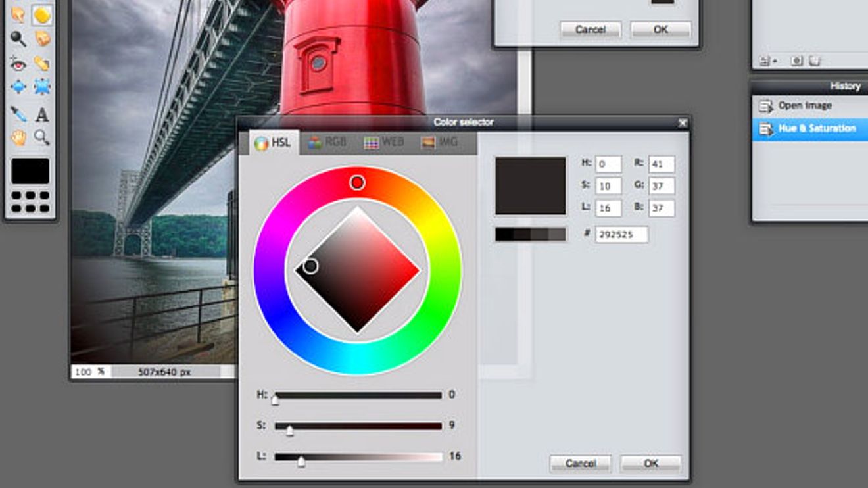Select the 'Hue & Saturation' history entry
Image resolution: width=868 pixels, height=488 pixels.
[x=810, y=129]
